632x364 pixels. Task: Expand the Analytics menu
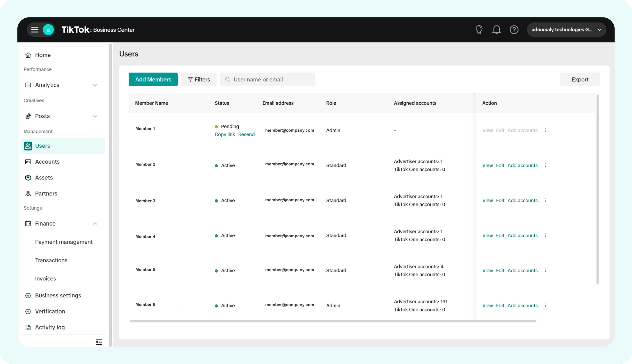(x=95, y=85)
